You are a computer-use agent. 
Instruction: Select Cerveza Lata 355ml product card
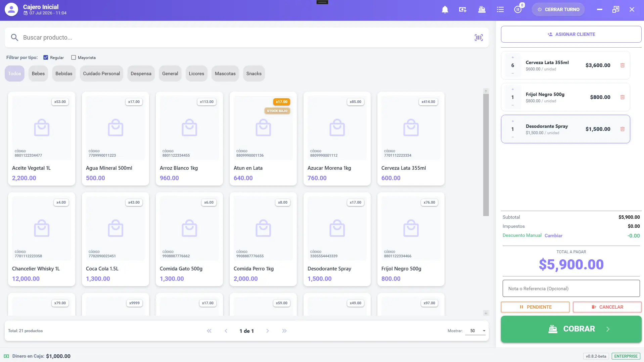[411, 139]
